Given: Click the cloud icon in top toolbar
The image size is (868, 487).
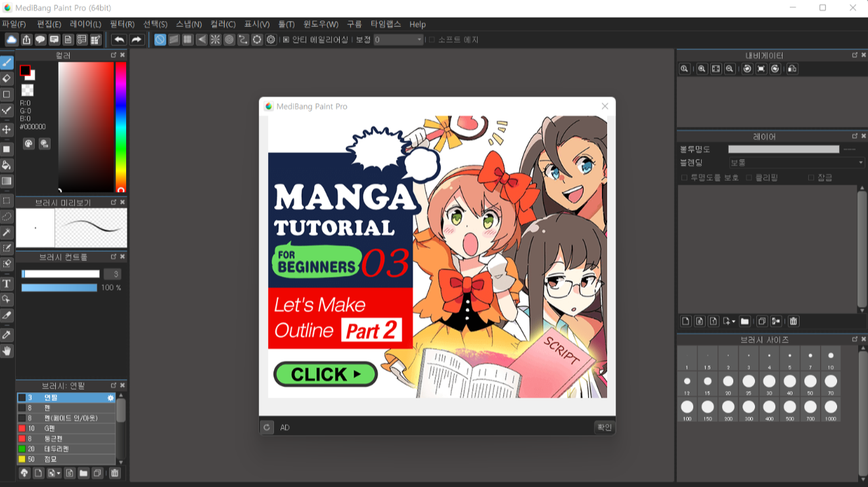Looking at the screenshot, I should coord(12,40).
